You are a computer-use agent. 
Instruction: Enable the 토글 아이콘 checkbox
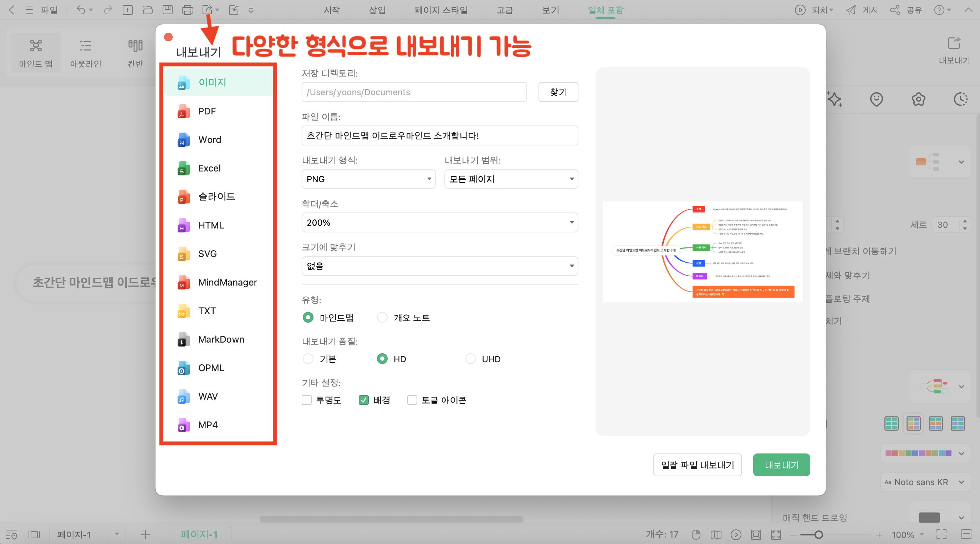(x=412, y=400)
